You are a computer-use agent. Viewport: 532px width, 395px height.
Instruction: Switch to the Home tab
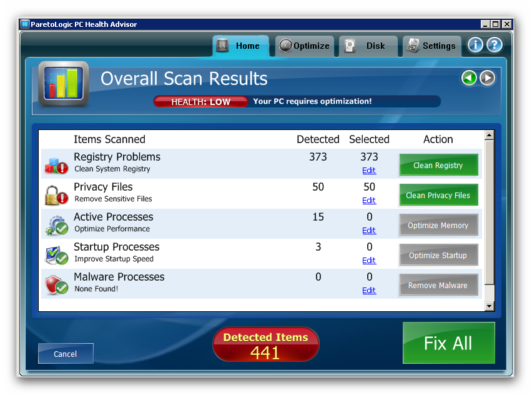(241, 46)
